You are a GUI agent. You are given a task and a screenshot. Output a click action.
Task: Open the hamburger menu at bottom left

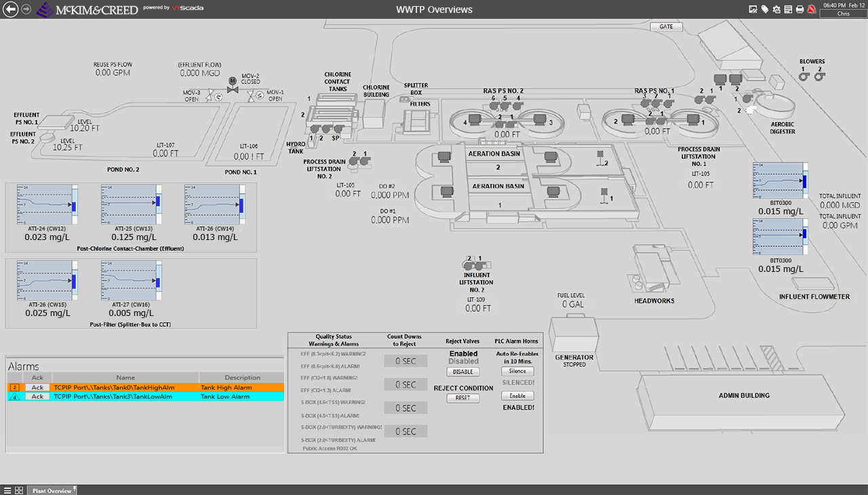(x=7, y=490)
